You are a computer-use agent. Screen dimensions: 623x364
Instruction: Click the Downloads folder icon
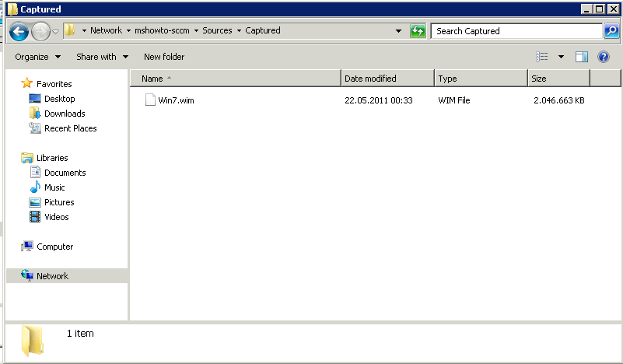point(35,113)
